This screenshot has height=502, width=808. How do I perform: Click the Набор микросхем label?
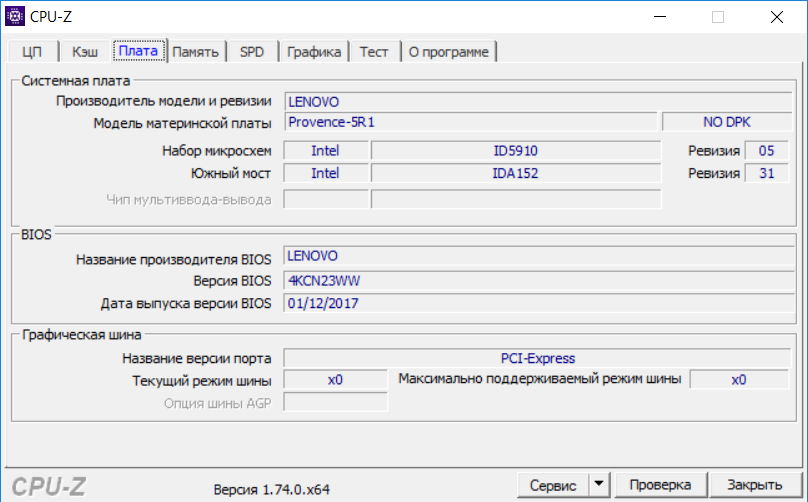point(216,151)
